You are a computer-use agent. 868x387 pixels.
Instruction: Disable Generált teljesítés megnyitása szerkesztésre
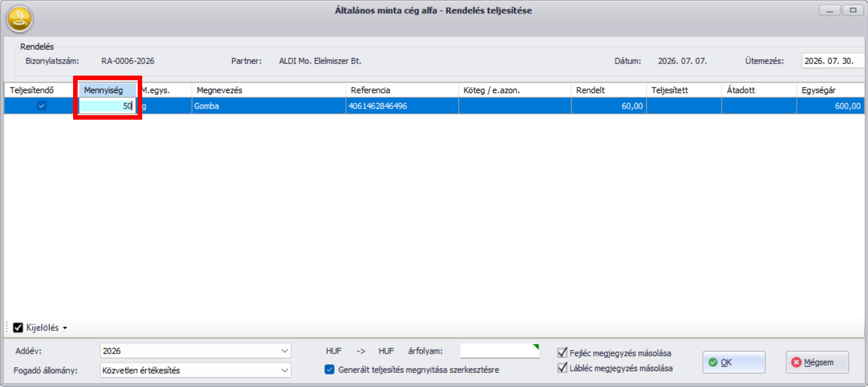[329, 369]
